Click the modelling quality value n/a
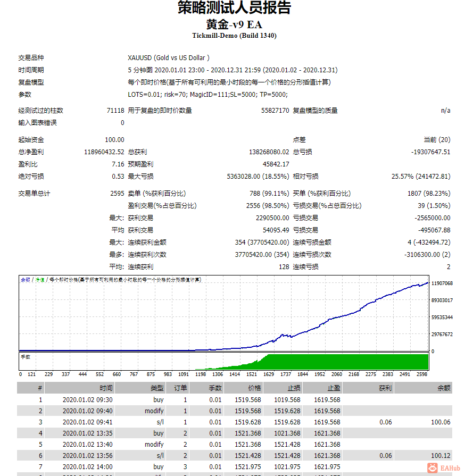Viewport: 465px width, 476px height. pos(445,111)
